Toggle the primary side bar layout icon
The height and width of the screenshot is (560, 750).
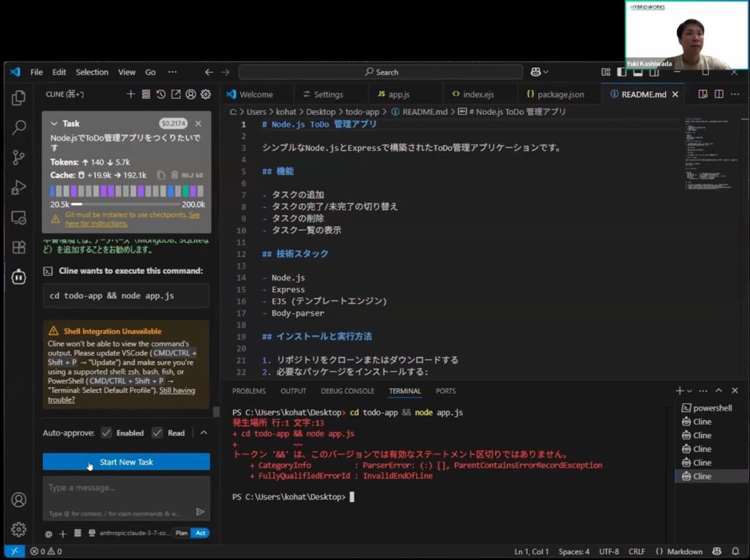622,72
